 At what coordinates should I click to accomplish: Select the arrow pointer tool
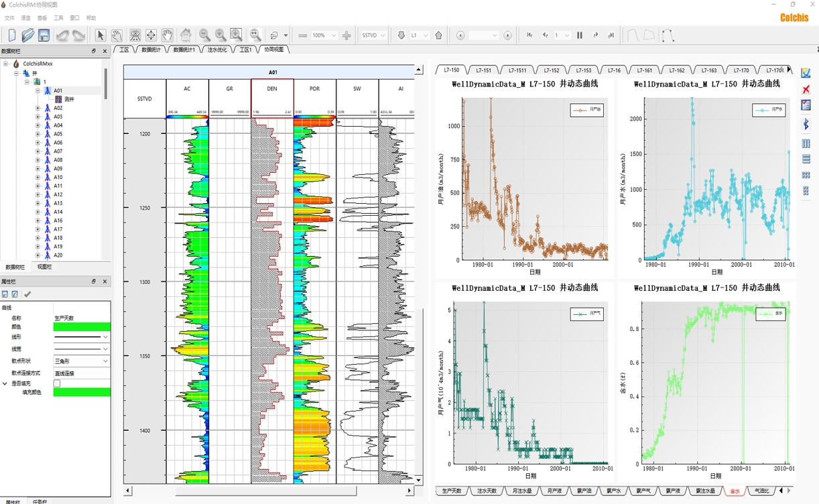coord(100,35)
